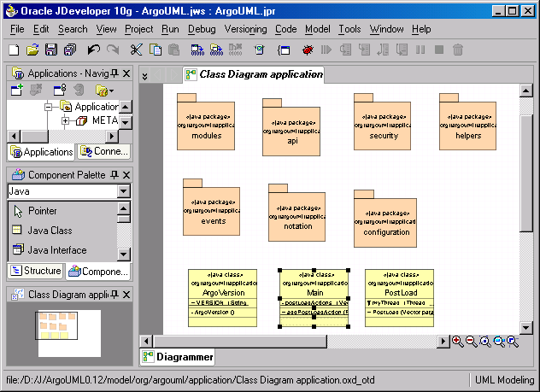
Task: Click the Resume debugger icon
Action: 326,50
